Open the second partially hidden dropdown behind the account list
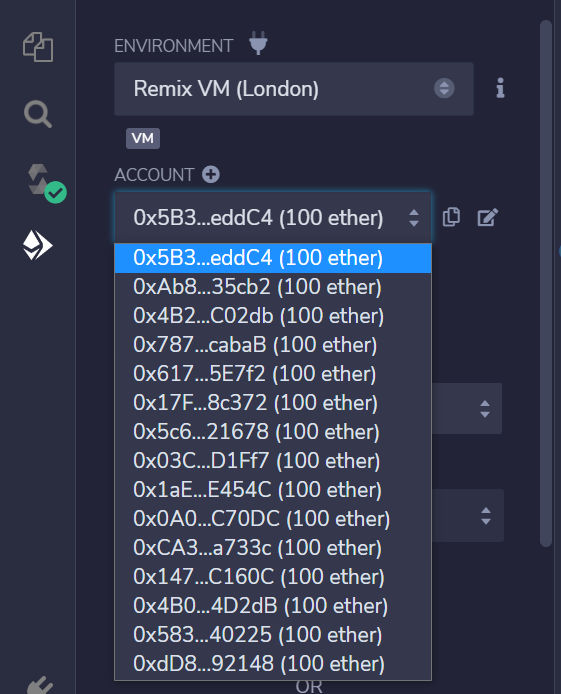Image resolution: width=561 pixels, height=694 pixels. pyautogui.click(x=468, y=516)
